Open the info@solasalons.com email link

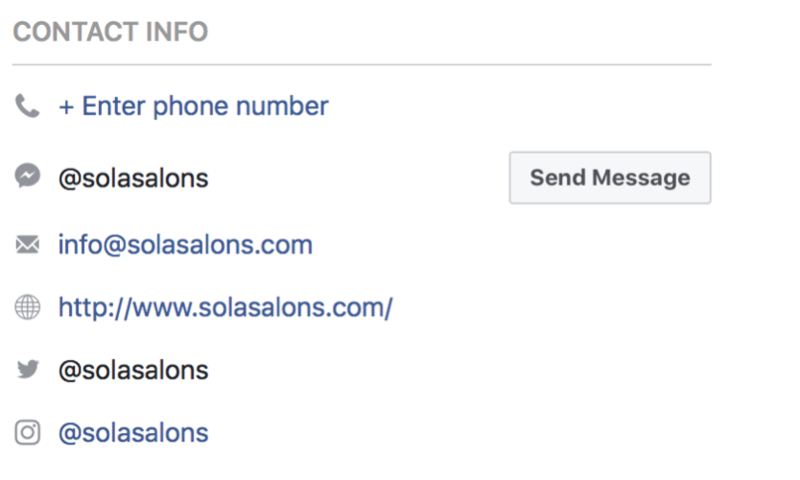[x=185, y=244]
